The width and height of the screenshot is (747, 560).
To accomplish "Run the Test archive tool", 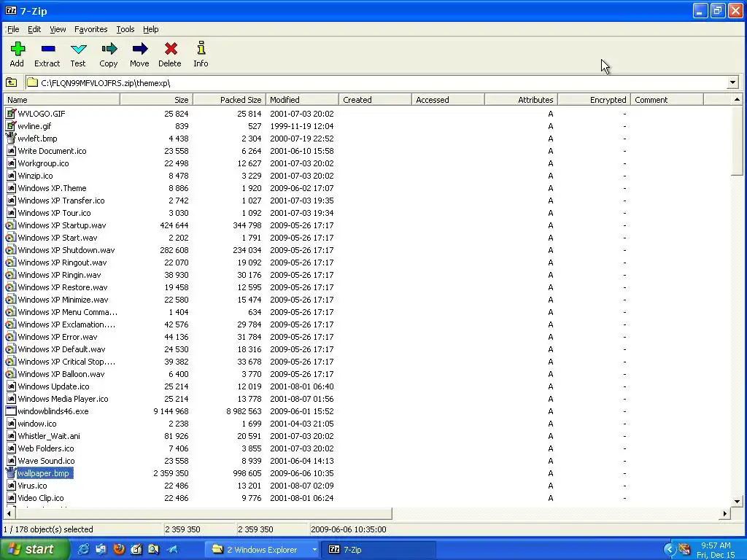I will (x=78, y=49).
